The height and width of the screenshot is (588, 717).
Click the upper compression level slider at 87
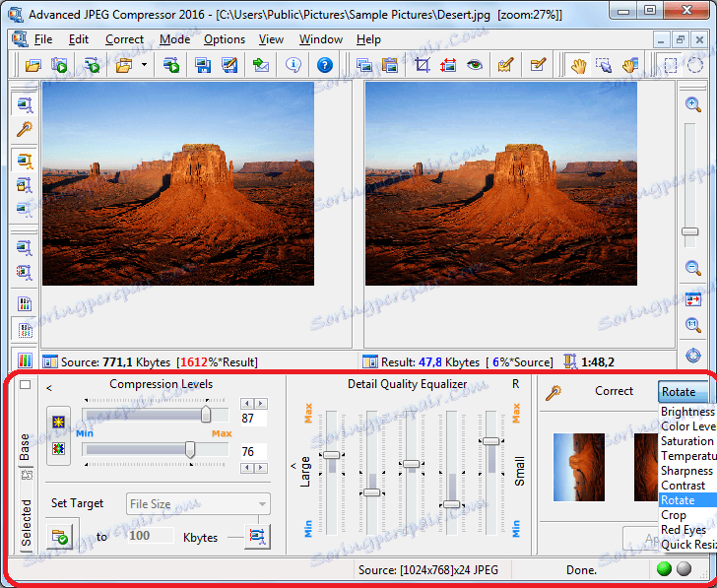coord(206,416)
